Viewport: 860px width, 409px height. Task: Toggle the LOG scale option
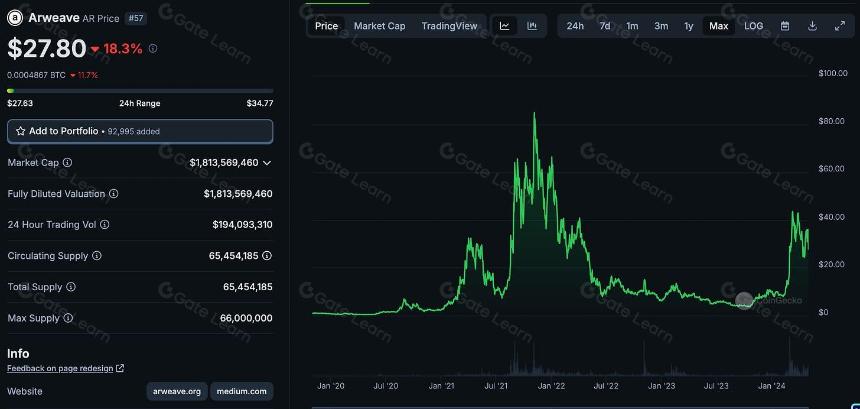point(754,26)
